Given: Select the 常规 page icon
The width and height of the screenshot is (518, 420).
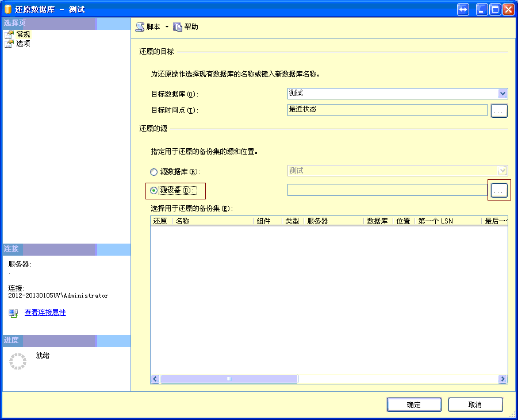Looking at the screenshot, I should [x=9, y=34].
